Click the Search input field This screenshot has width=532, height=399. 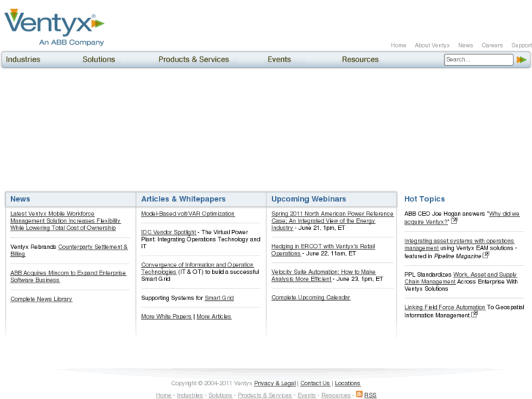(x=479, y=60)
